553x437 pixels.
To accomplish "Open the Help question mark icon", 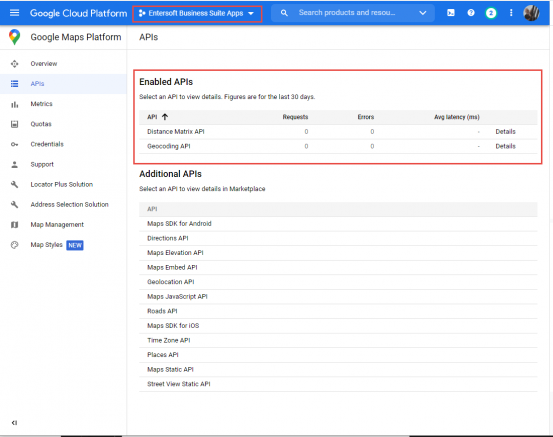I will click(471, 13).
